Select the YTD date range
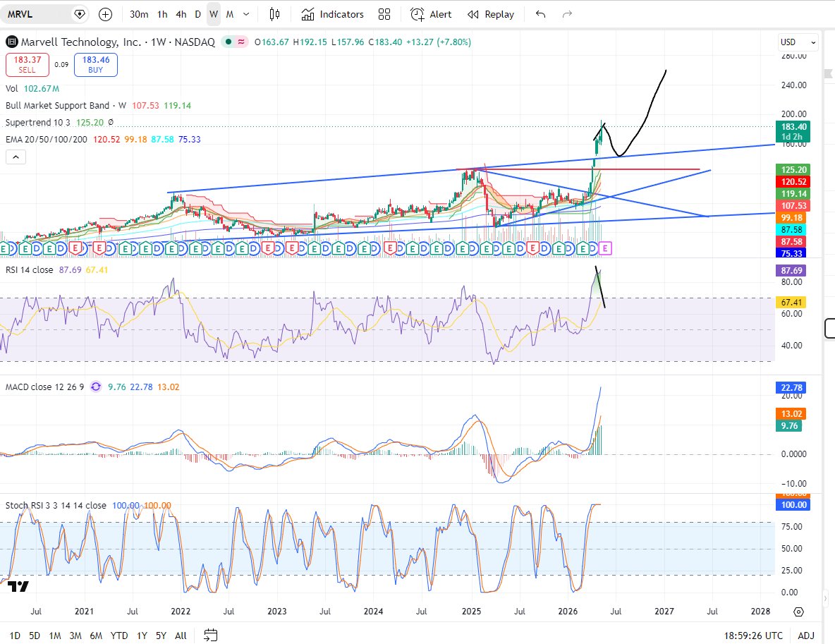 coord(118,636)
